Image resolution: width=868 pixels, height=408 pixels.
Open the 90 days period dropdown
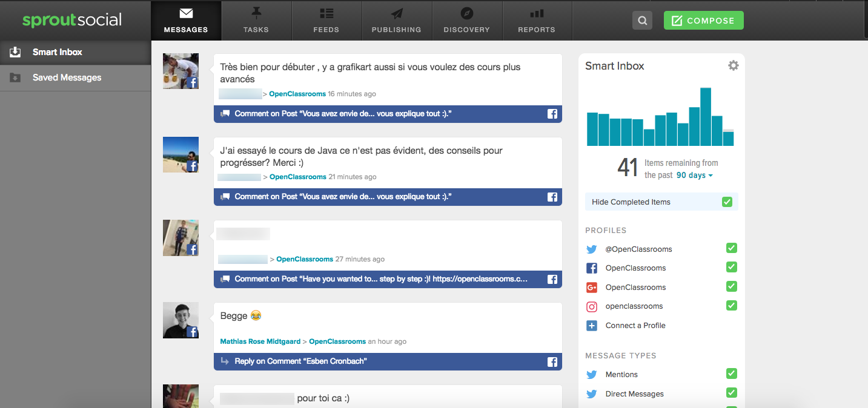pos(694,176)
